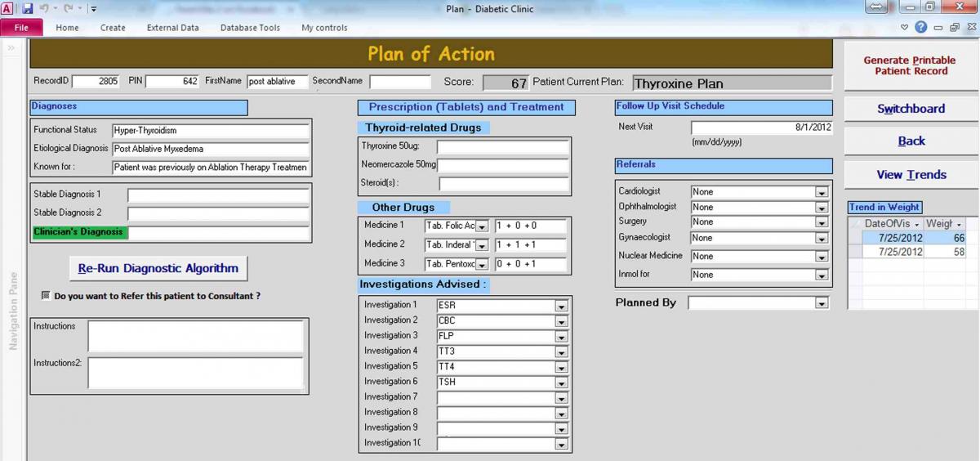The height and width of the screenshot is (461, 980).
Task: Click the Re-Run Diagnostic Algorithm button
Action: click(x=158, y=268)
